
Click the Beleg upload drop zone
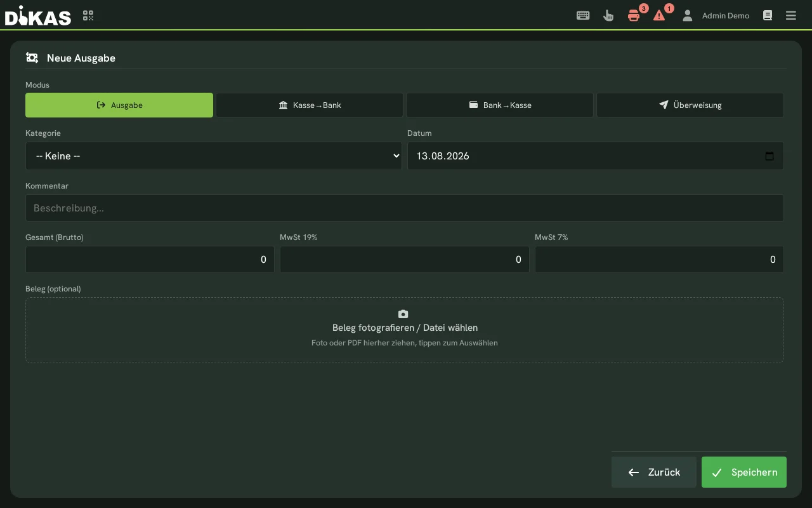[x=405, y=330]
